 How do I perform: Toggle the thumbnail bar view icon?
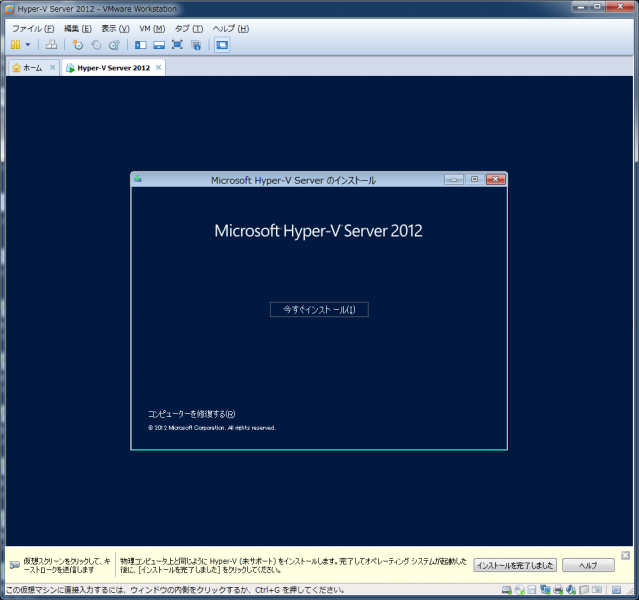pyautogui.click(x=159, y=45)
